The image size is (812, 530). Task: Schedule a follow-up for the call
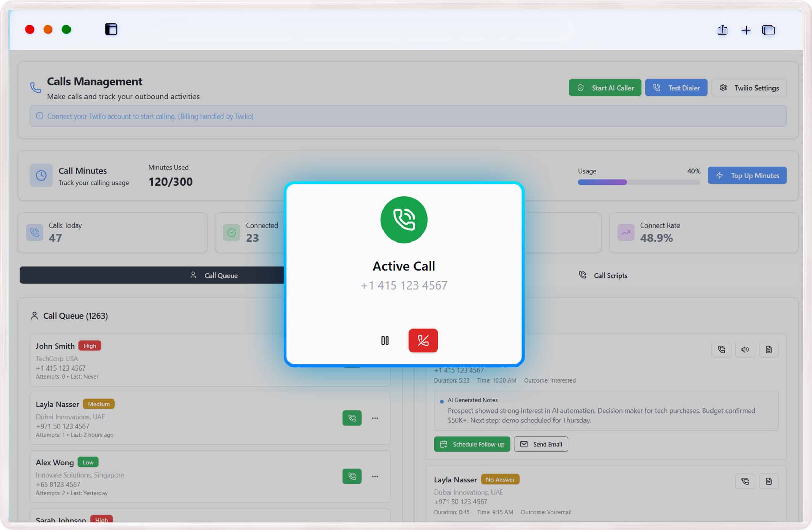(x=471, y=444)
